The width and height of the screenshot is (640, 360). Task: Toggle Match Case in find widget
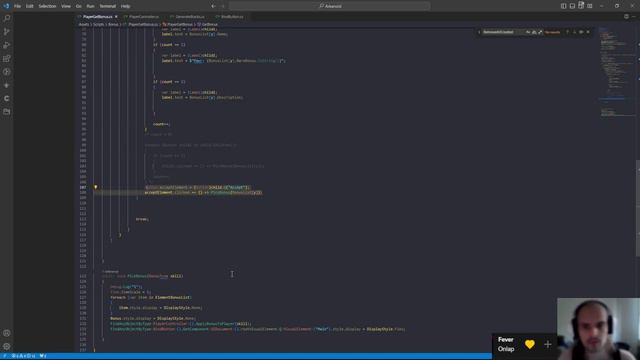click(528, 32)
